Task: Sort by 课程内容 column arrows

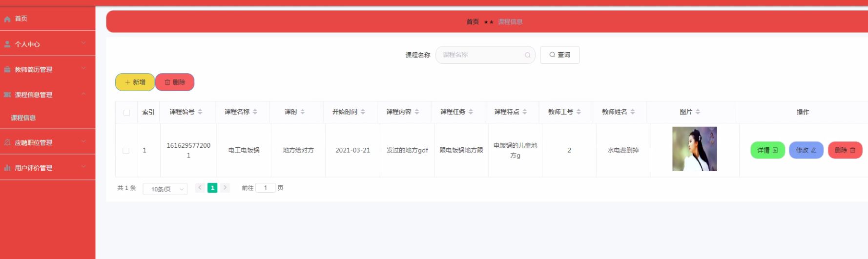Action: pyautogui.click(x=417, y=112)
